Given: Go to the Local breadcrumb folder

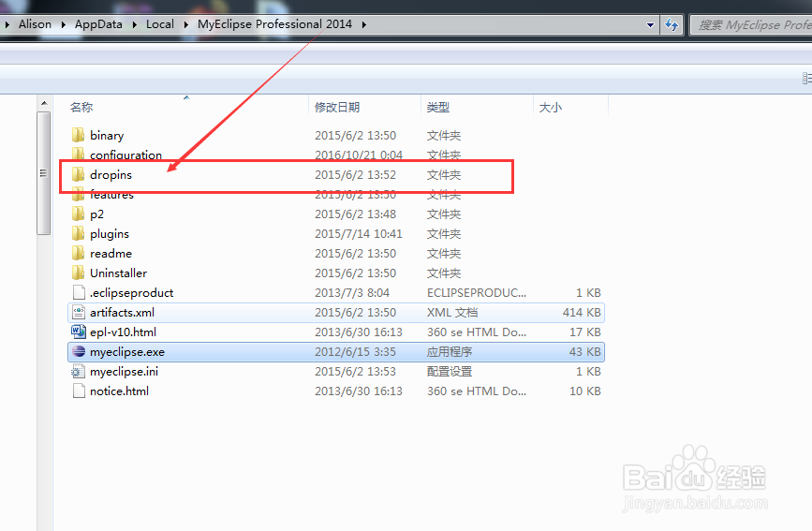Looking at the screenshot, I should (x=159, y=24).
